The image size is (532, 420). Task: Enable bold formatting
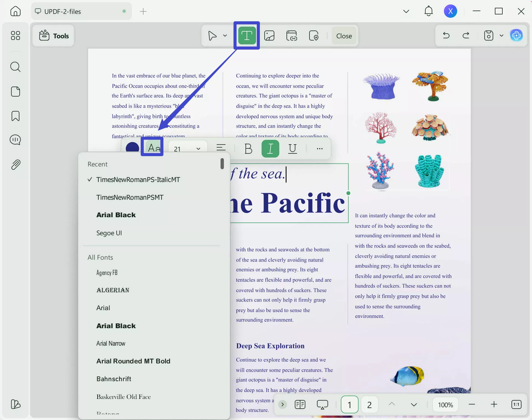248,149
